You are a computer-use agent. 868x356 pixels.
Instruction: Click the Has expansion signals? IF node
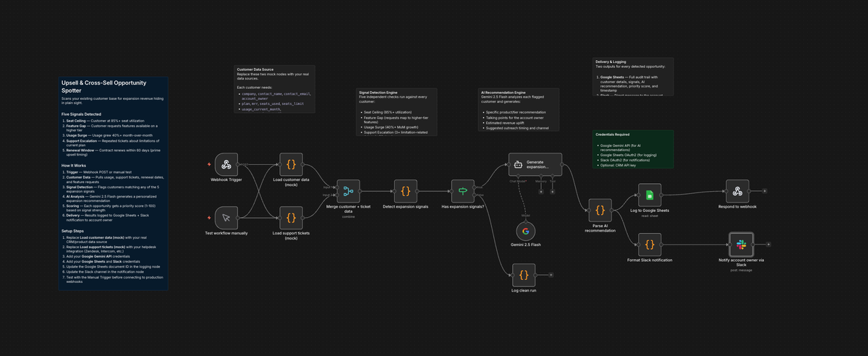point(463,191)
